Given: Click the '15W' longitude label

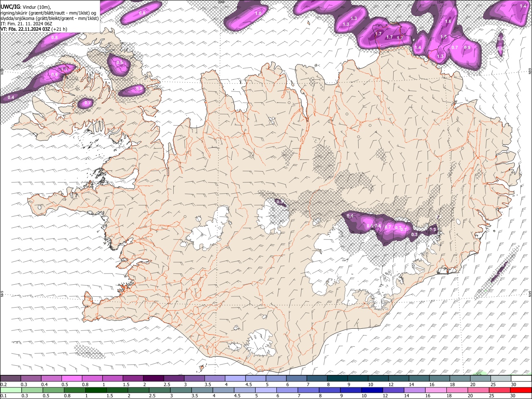Looking at the screenshot, I should tap(441, 2).
